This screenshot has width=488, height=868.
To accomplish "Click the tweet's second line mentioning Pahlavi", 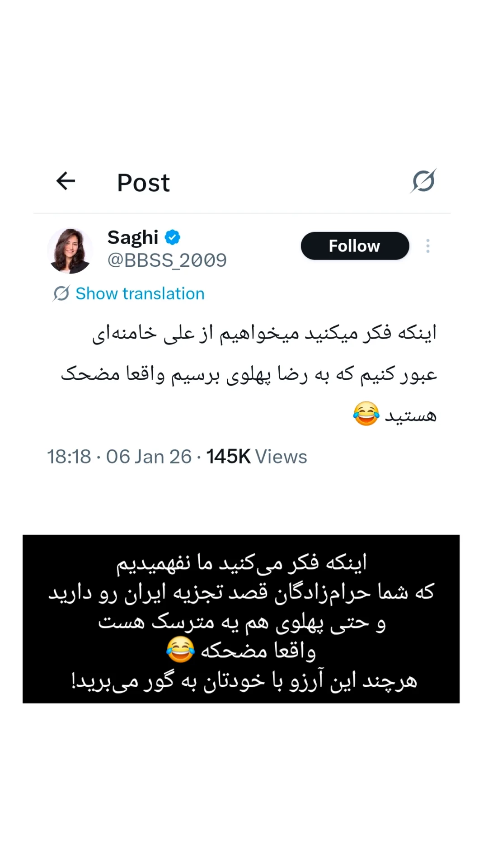I will click(249, 375).
